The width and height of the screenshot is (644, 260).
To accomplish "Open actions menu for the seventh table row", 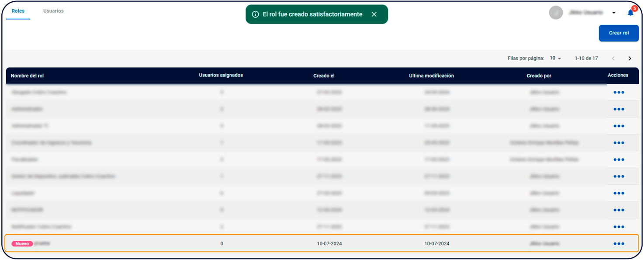I will pyautogui.click(x=619, y=193).
